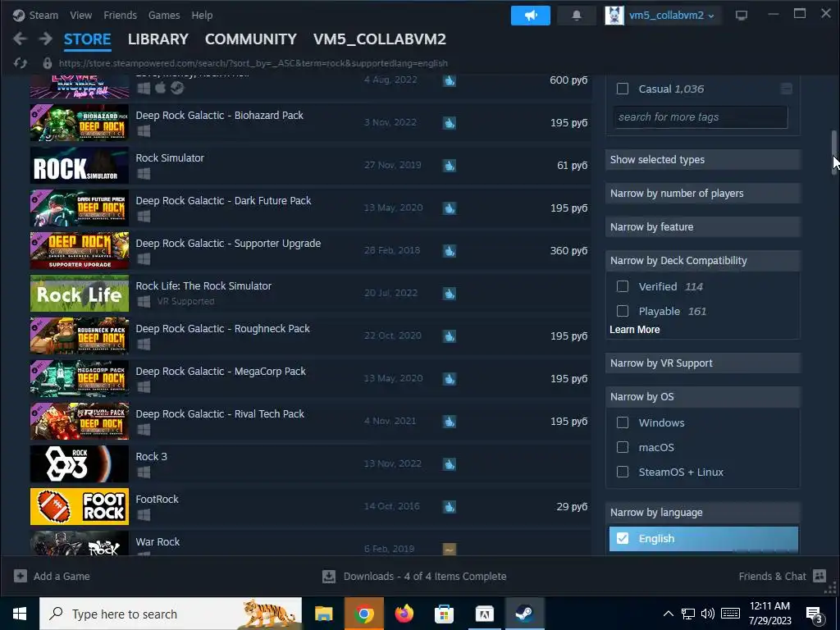840x630 pixels.
Task: Check the Playable Deck compatibility box
Action: click(623, 311)
